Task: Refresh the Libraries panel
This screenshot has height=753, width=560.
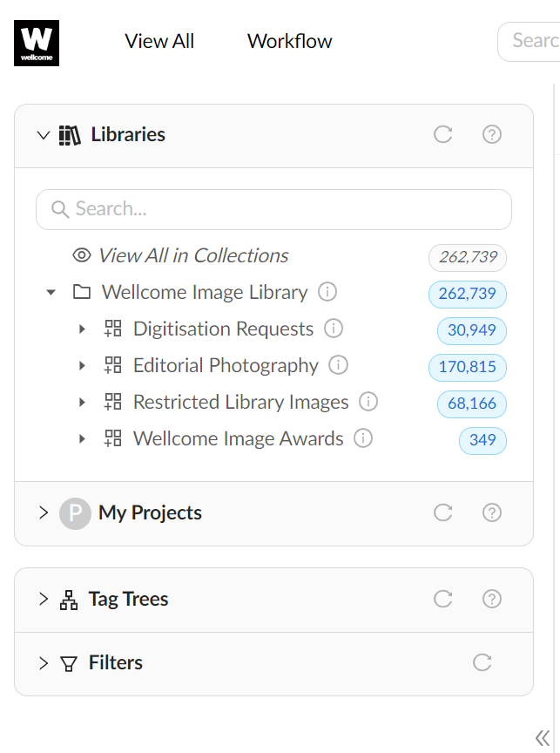Action: click(443, 134)
